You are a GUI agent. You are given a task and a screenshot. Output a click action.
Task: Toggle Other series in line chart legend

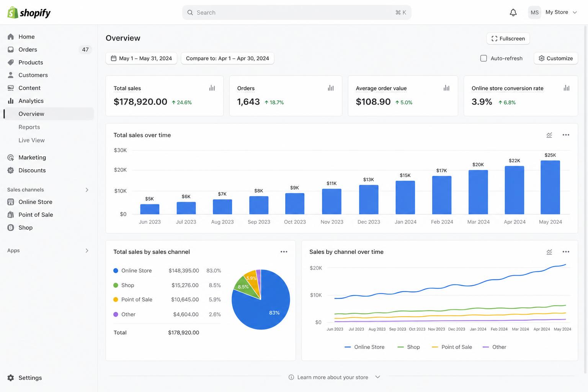click(x=495, y=347)
